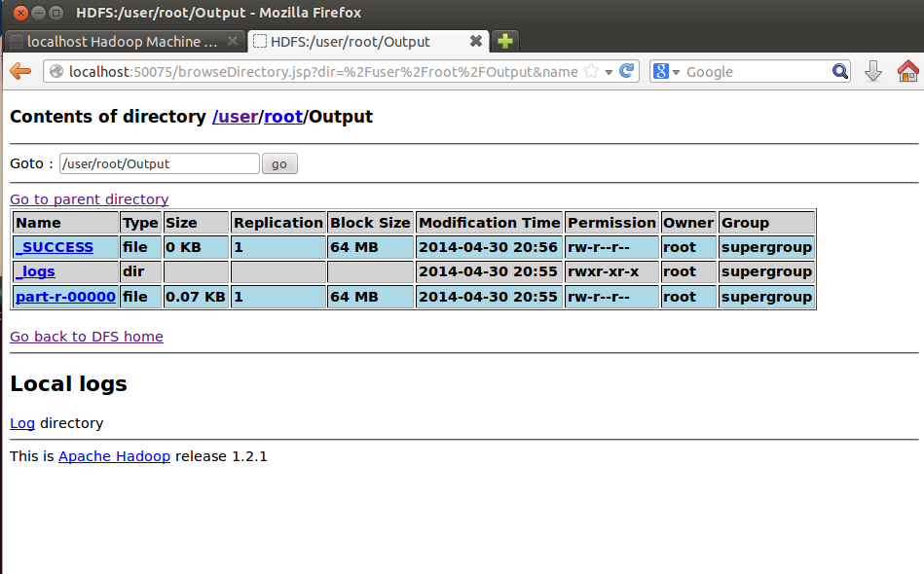The width and height of the screenshot is (924, 574).
Task: Visit the Apache Hadoop link
Action: [114, 456]
